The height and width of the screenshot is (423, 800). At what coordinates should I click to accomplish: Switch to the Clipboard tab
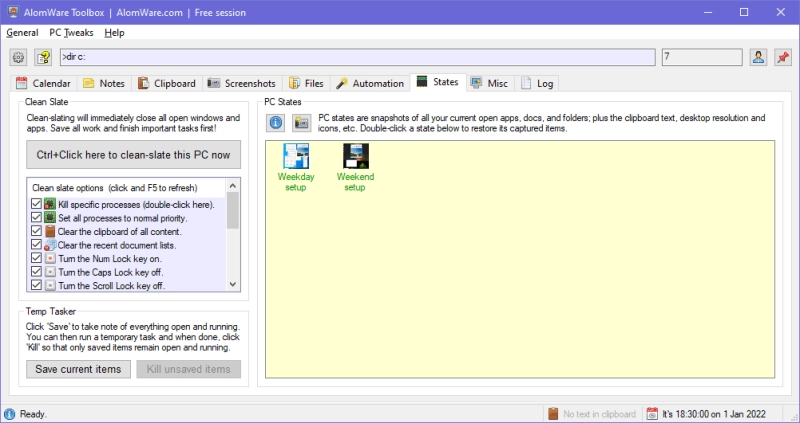click(x=167, y=83)
